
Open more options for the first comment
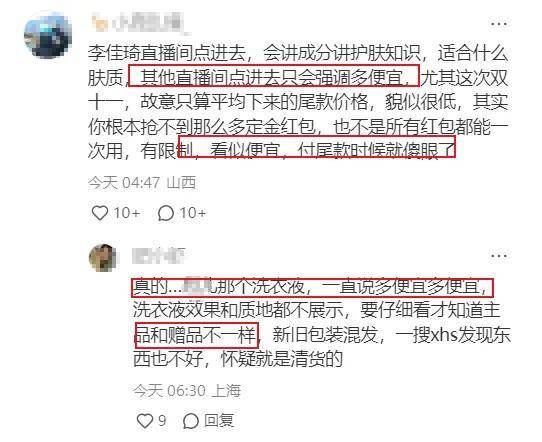499,24
